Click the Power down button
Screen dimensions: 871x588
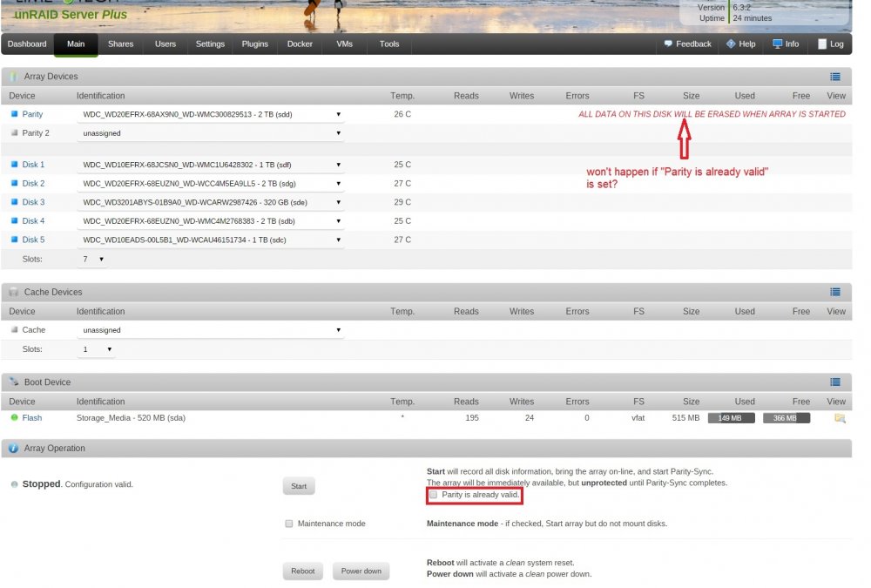pos(361,571)
